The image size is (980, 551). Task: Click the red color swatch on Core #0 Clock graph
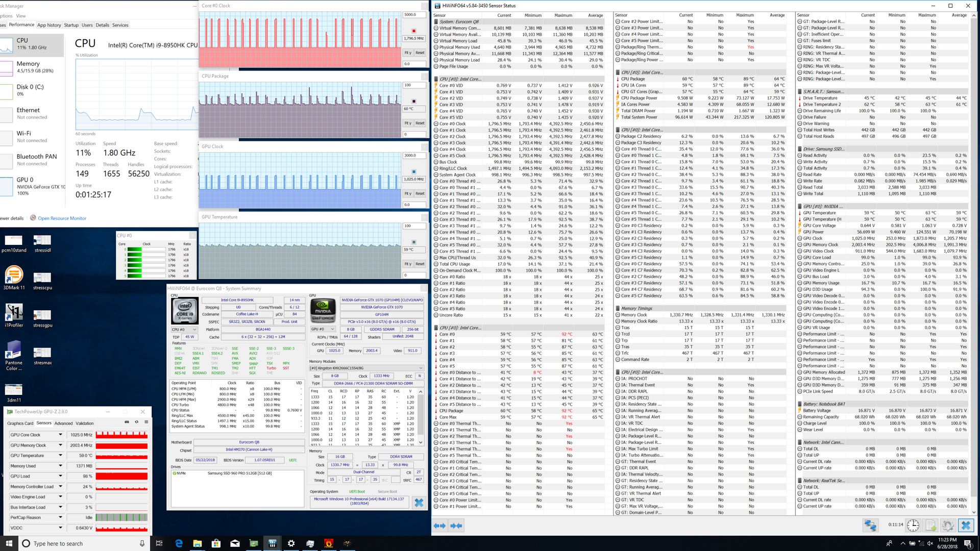[414, 31]
